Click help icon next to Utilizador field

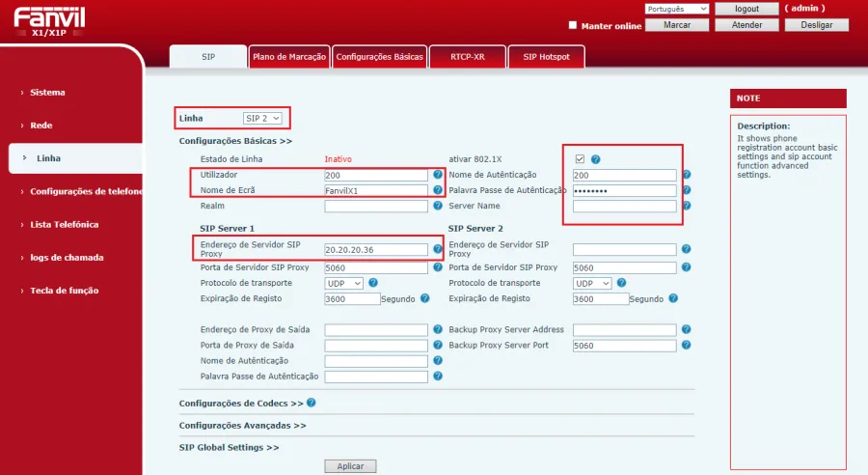click(x=437, y=175)
